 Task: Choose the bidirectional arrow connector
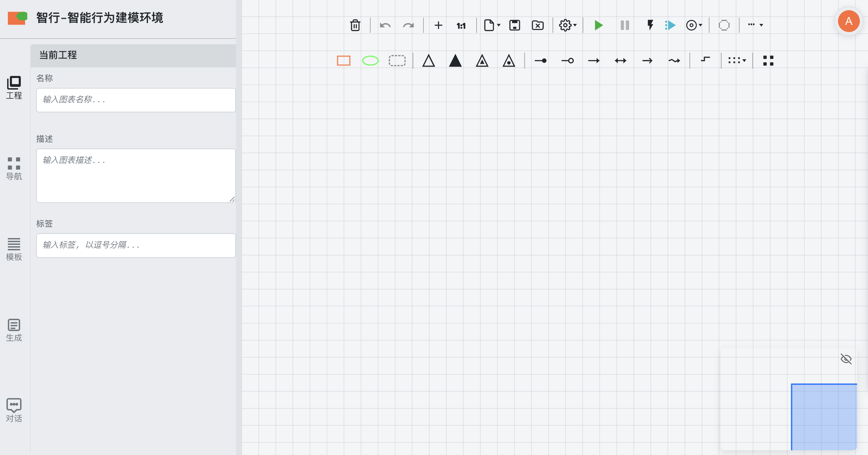click(x=620, y=61)
